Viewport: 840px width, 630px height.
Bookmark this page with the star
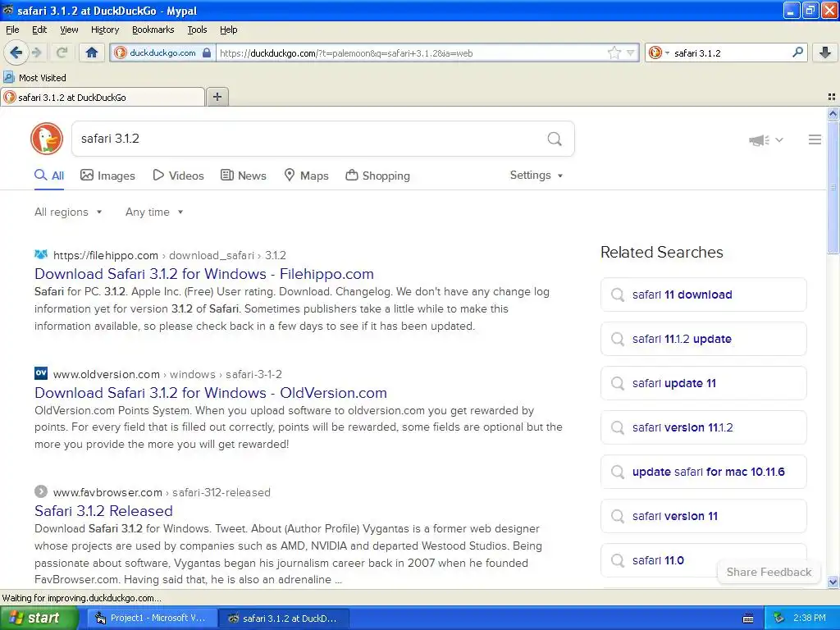pos(614,52)
